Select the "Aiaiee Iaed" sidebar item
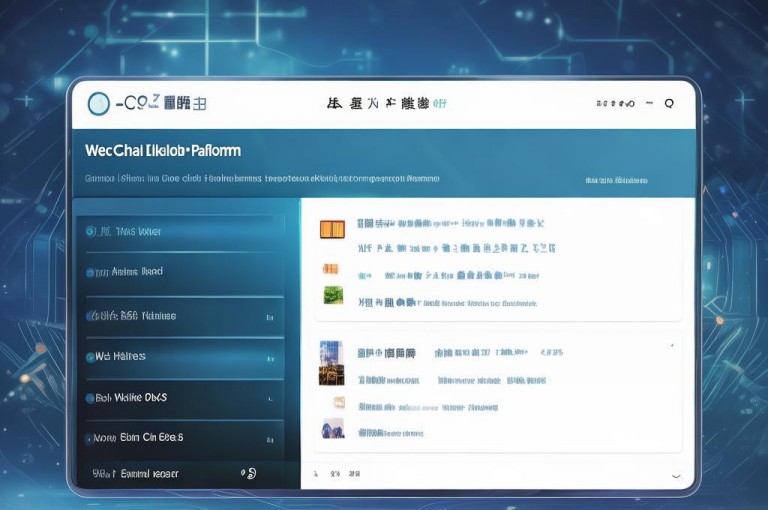 180,272
